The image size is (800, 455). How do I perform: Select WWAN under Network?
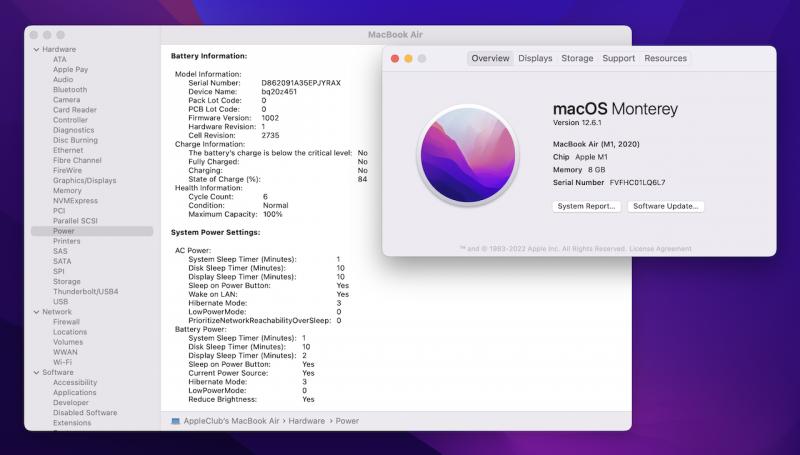(65, 352)
